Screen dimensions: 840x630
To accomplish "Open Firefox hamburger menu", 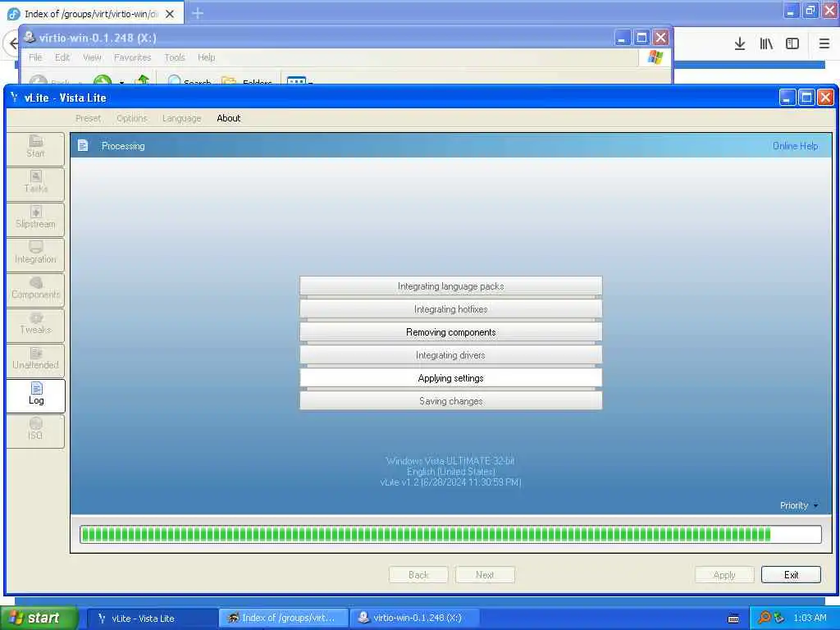I will tap(824, 44).
